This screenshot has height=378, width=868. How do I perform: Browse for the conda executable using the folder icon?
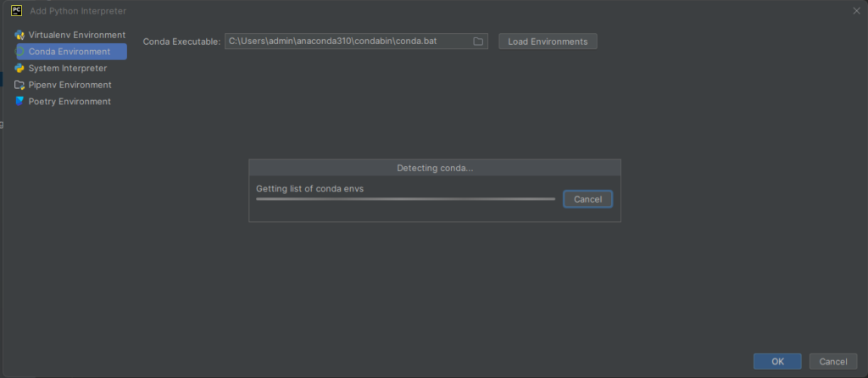pyautogui.click(x=478, y=42)
